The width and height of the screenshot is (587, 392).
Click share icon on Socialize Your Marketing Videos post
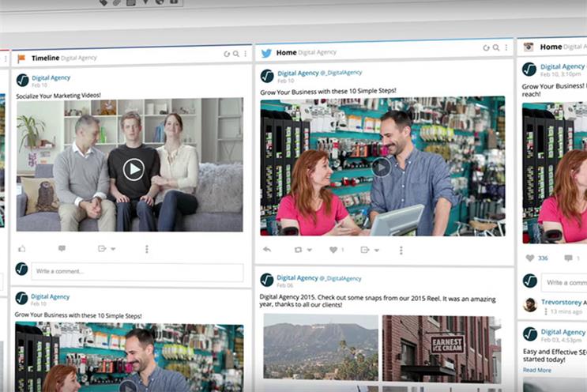[x=102, y=249]
